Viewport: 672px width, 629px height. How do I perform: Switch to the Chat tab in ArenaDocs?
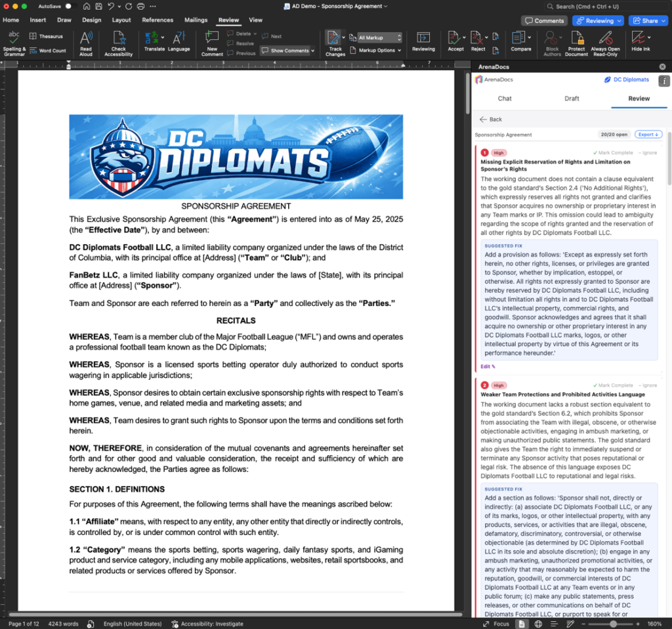click(505, 98)
